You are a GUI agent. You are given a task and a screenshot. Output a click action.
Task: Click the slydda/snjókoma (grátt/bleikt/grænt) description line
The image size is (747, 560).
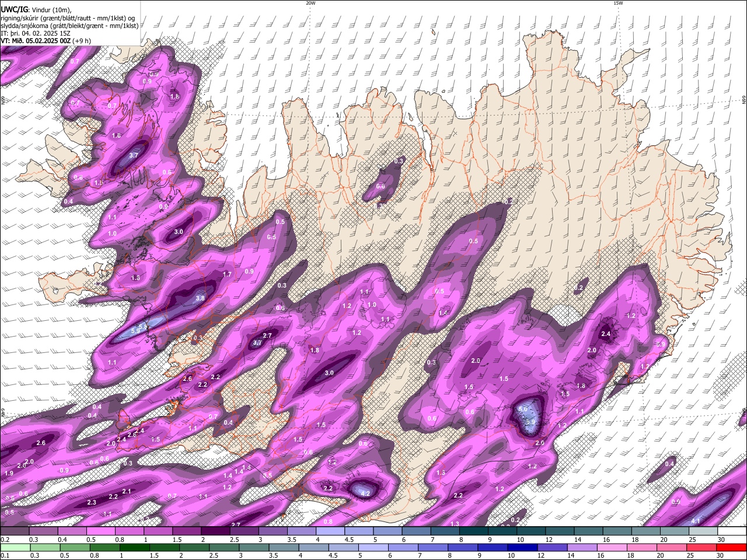point(69,26)
